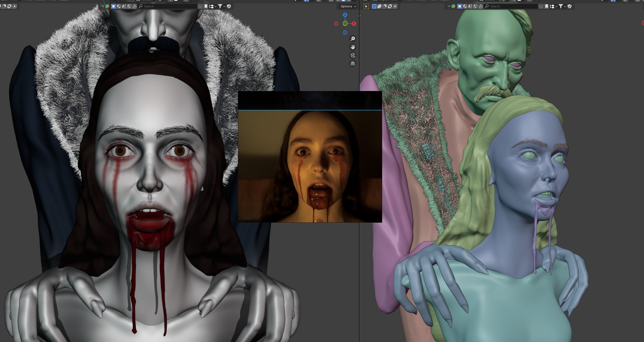The image size is (644, 342).
Task: Open the Options dropdown in left viewport
Action: (x=348, y=6)
